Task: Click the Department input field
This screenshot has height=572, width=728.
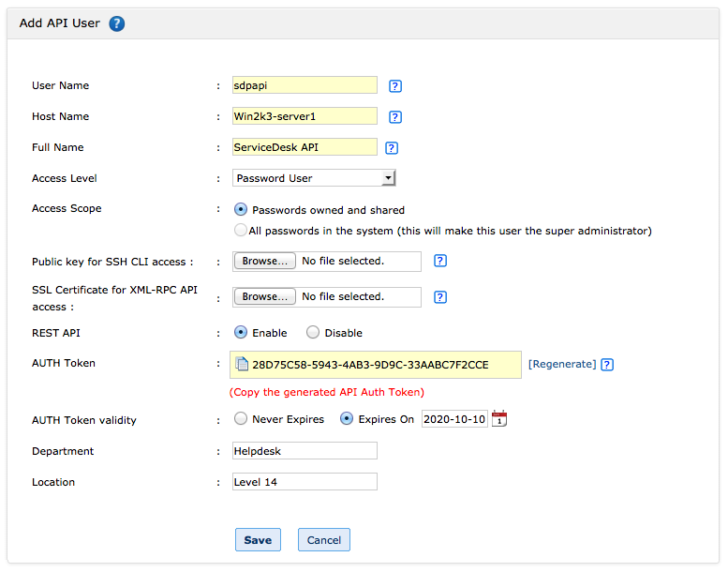Action: click(x=305, y=451)
